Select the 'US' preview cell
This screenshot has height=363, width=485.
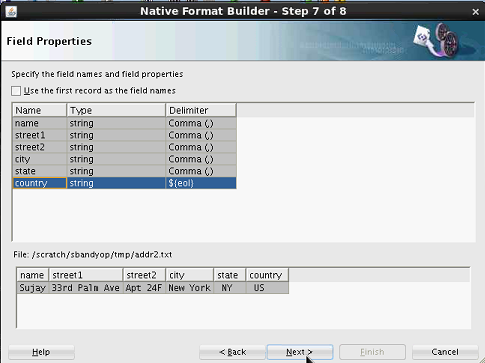click(267, 288)
